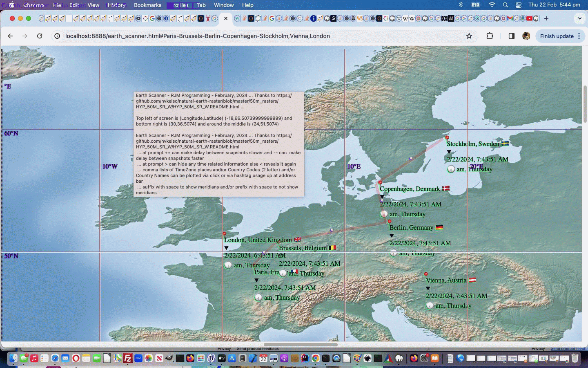The width and height of the screenshot is (588, 368).
Task: Open the Window menu
Action: click(224, 5)
